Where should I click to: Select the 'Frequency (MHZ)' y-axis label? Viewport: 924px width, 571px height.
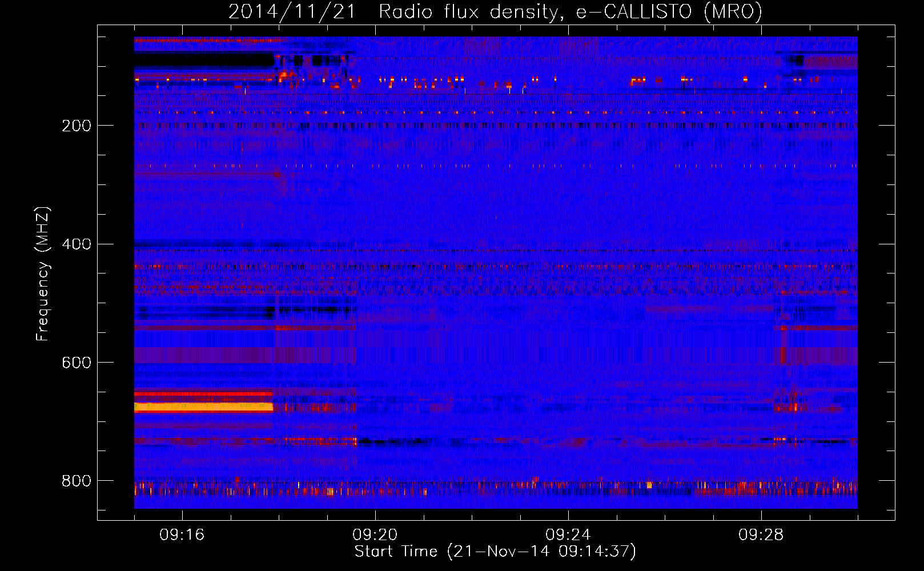(43, 274)
